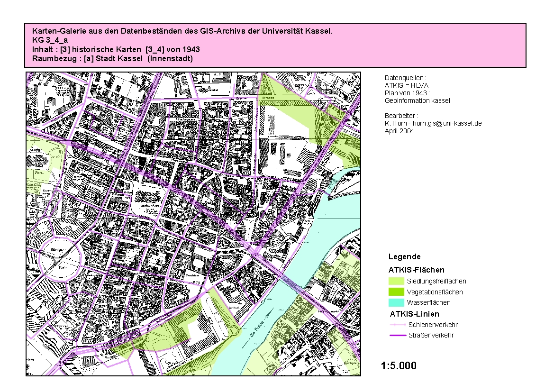Click the Bearbeiter label
The height and width of the screenshot is (392, 554).
click(x=401, y=115)
